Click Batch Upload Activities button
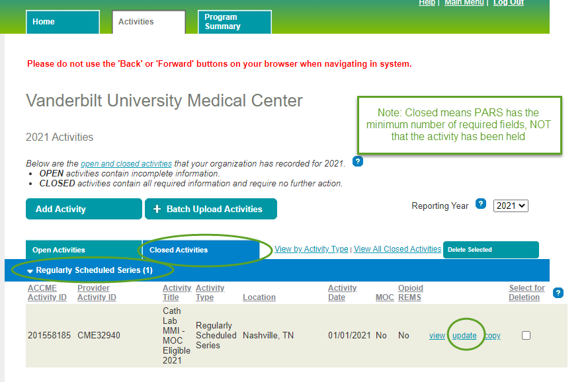Viewport: 588px width, 382px height. click(211, 209)
